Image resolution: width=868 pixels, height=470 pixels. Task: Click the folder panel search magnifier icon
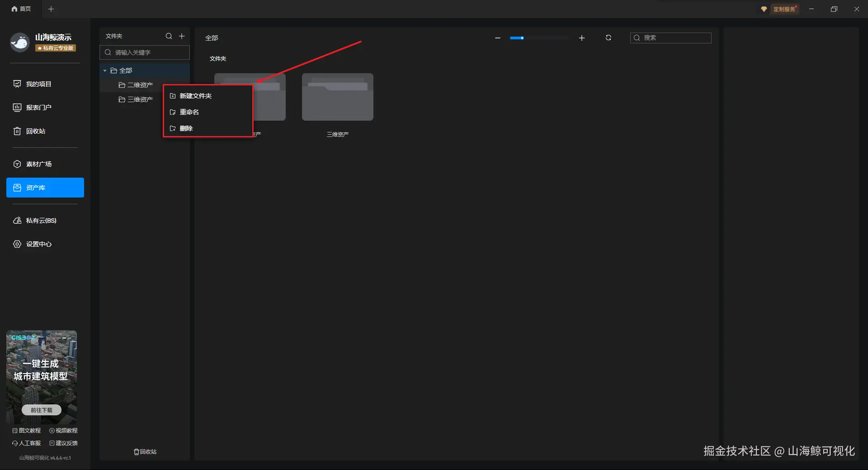coord(169,36)
